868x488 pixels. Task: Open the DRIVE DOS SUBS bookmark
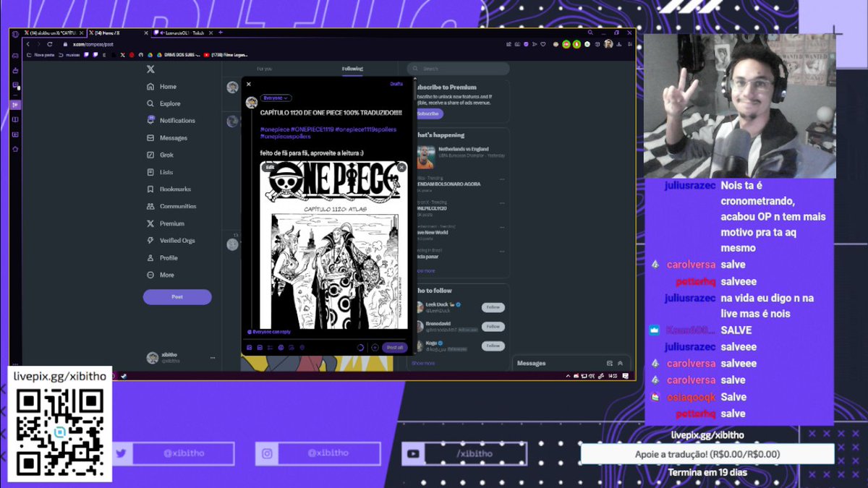(179, 55)
